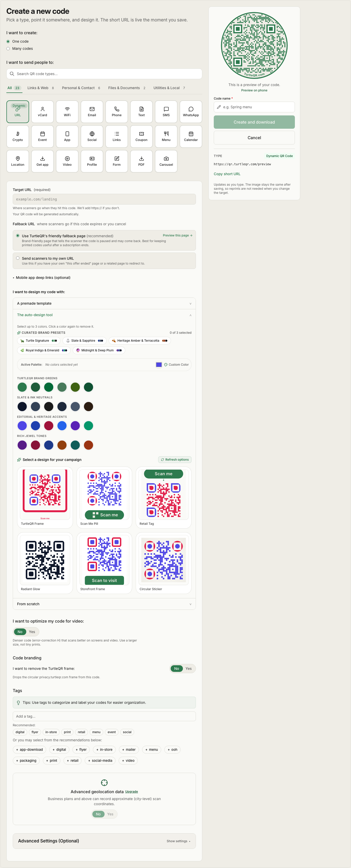Pick the Profile code type
Screen dimensions: 351x868
(x=92, y=161)
